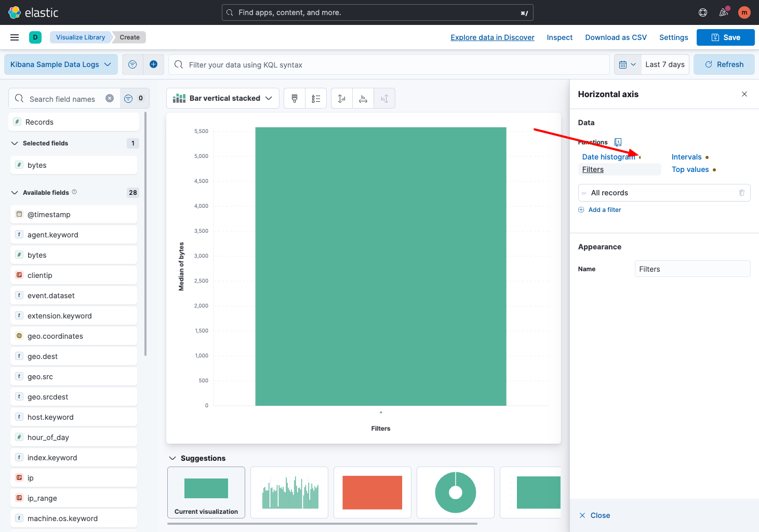759x532 pixels.
Task: Open the Settings menu item
Action: click(x=673, y=37)
